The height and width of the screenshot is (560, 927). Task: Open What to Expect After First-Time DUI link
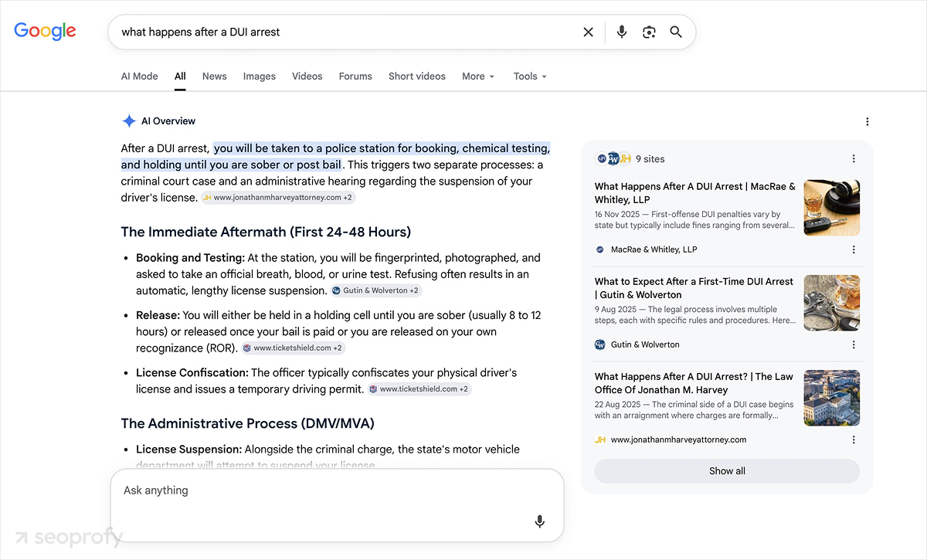tap(694, 288)
